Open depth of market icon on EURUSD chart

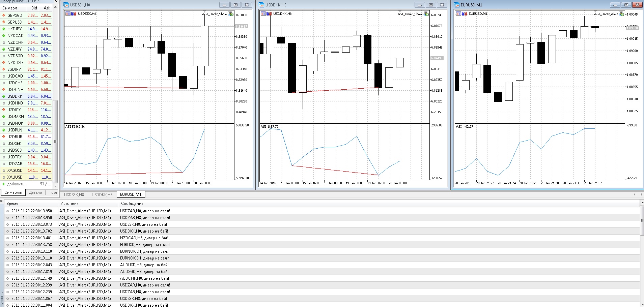[464, 14]
